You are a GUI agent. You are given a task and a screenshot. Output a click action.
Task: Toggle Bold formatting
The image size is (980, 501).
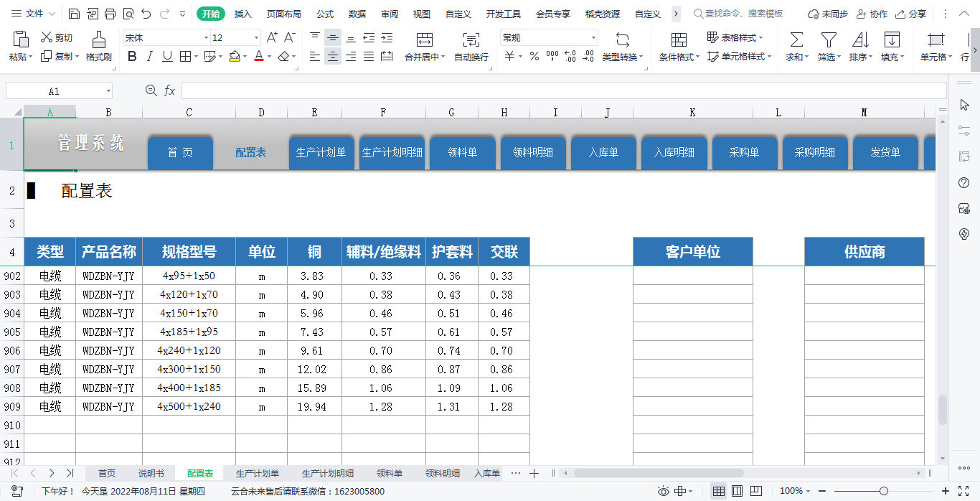132,57
